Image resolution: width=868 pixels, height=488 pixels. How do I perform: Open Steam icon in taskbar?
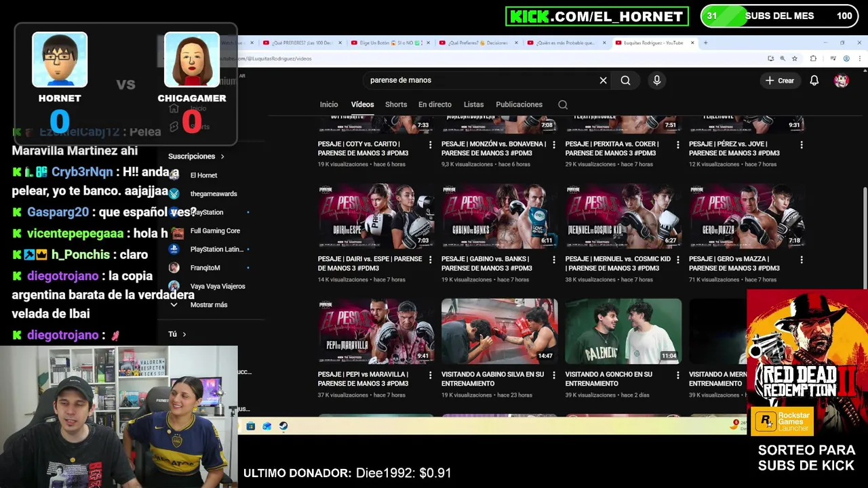point(283,426)
